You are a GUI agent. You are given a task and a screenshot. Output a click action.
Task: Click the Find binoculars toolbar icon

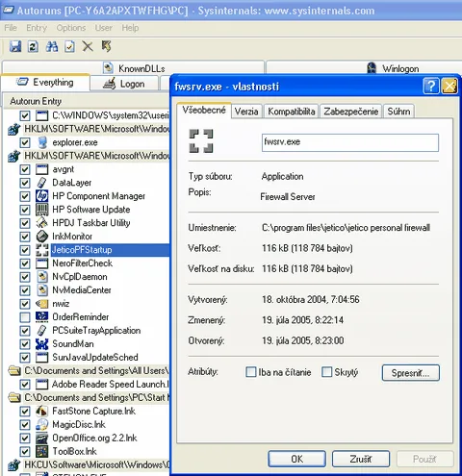coord(52,46)
